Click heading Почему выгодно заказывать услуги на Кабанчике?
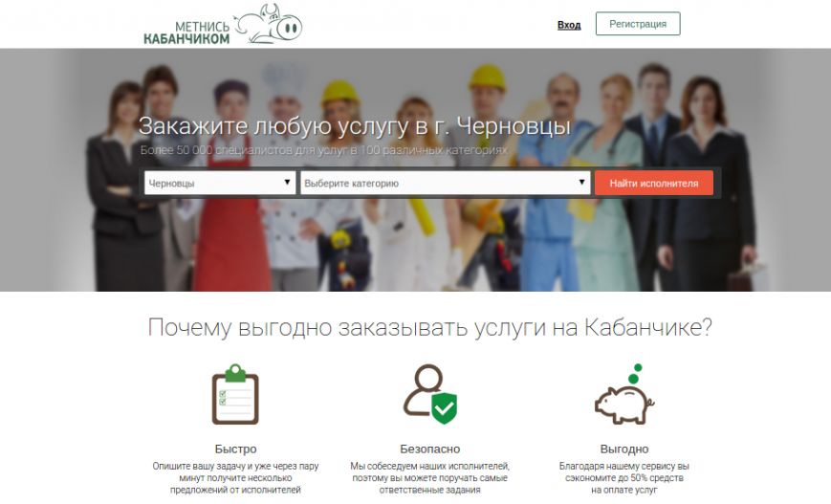 [429, 327]
